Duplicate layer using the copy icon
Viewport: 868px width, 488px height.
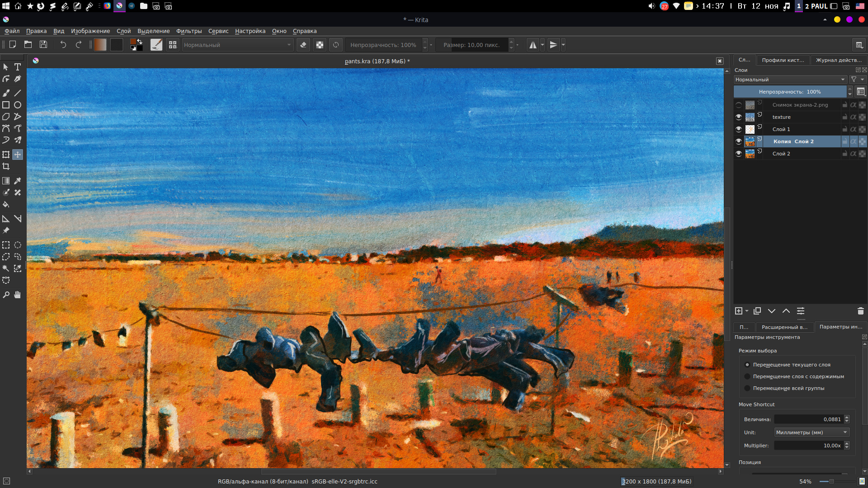(757, 311)
